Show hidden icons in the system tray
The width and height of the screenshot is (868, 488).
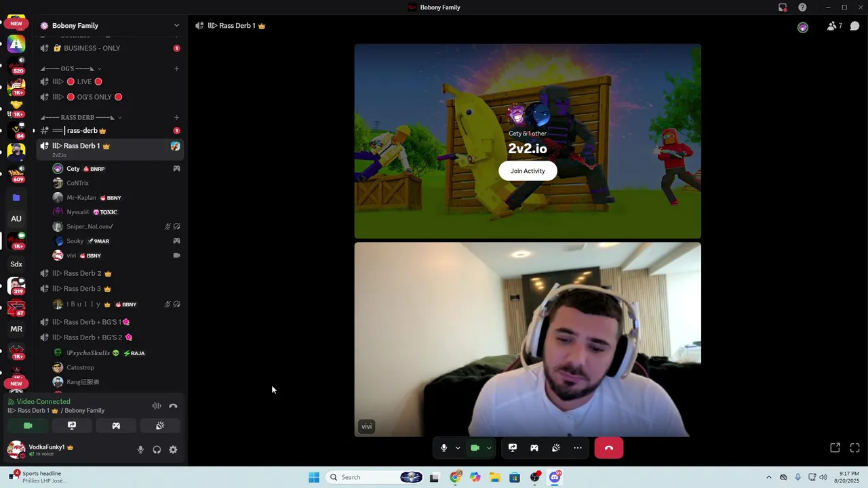pos(768,477)
